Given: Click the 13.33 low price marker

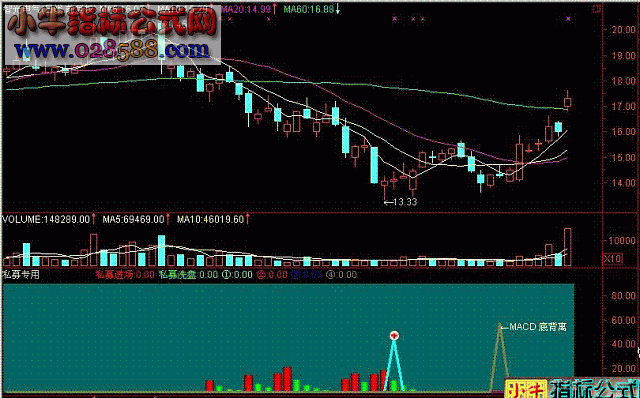Looking at the screenshot, I should click(x=405, y=202).
